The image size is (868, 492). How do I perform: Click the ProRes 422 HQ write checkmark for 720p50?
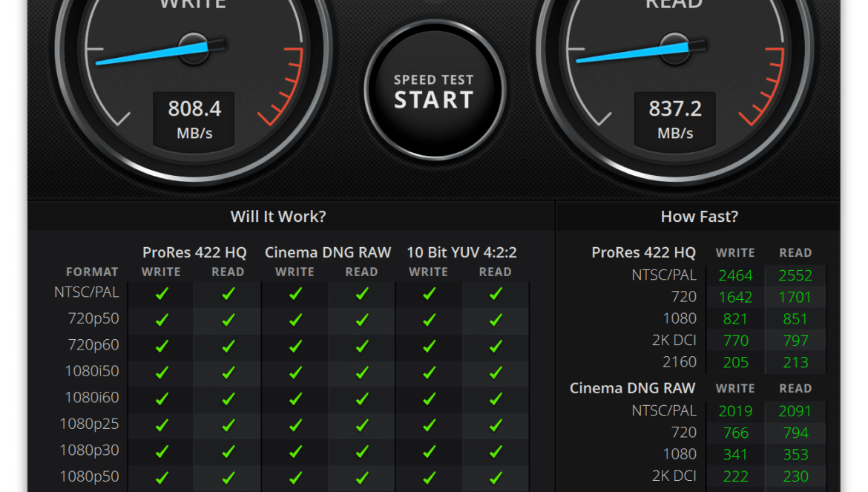(162, 319)
